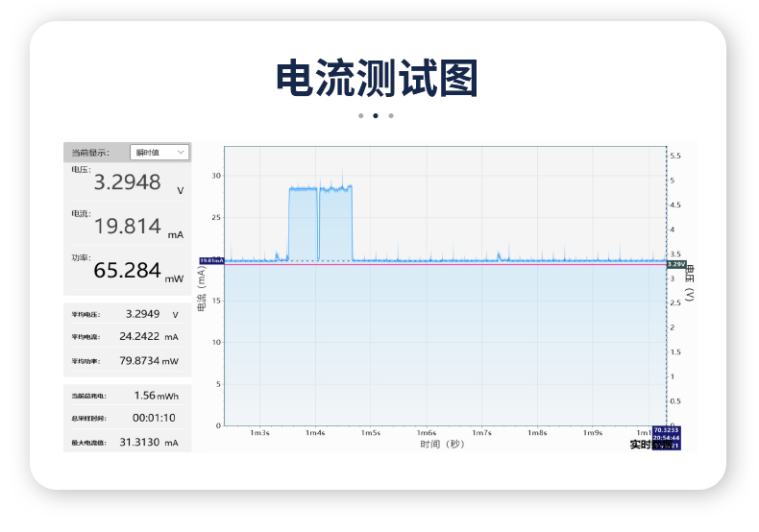Click the 电流测试图 title
The image size is (759, 532).
[377, 78]
